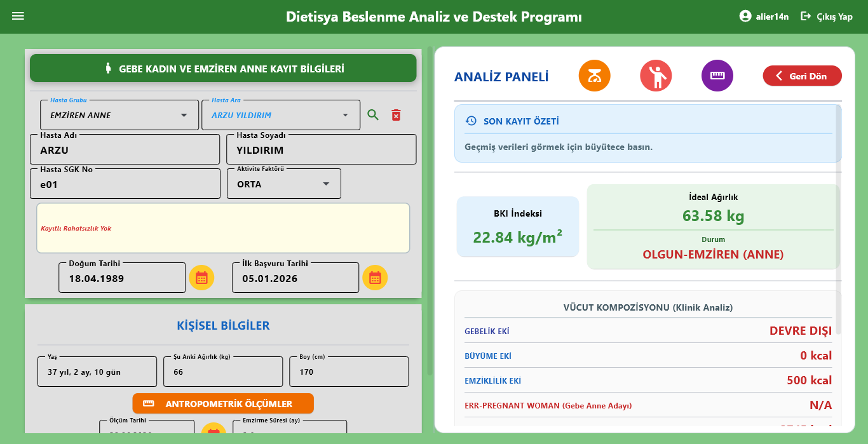Click the ERR-PREGNANT WOMAN row label
868x444 pixels.
548,406
